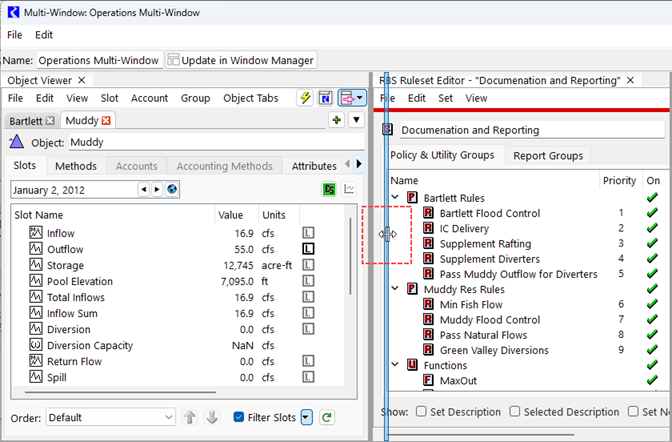Toggle the Filter Slots checkbox
Viewport: 672px width, 442px height.
click(x=239, y=417)
